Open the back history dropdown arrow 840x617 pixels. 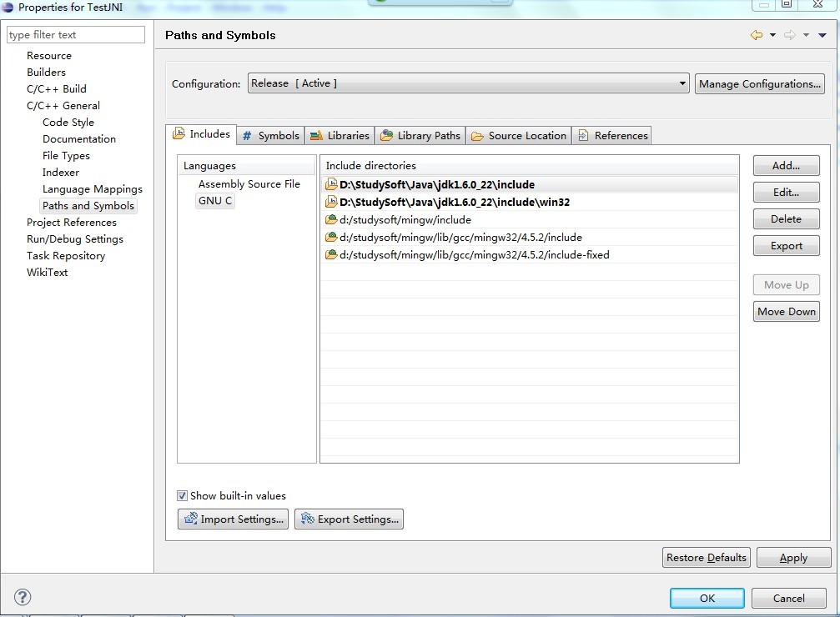click(772, 35)
